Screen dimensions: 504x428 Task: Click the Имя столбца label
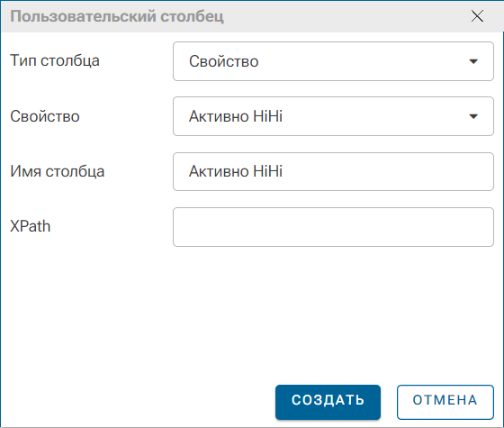(x=58, y=171)
